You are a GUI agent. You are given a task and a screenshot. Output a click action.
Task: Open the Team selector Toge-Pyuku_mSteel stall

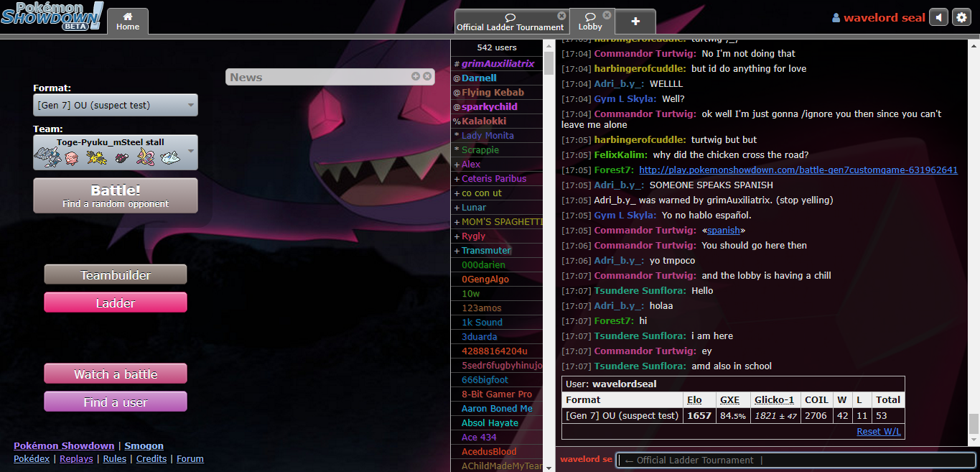(116, 152)
